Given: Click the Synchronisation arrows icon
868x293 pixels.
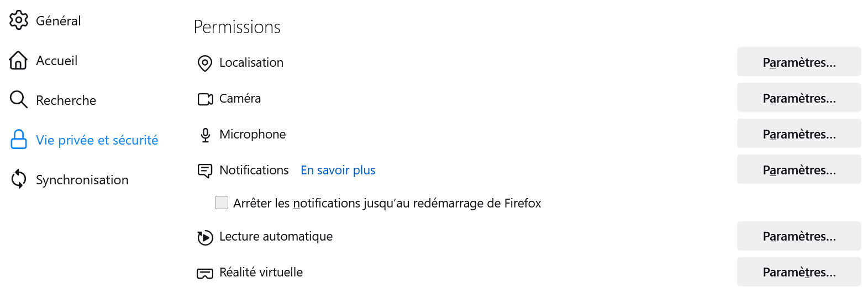Looking at the screenshot, I should pyautogui.click(x=19, y=179).
